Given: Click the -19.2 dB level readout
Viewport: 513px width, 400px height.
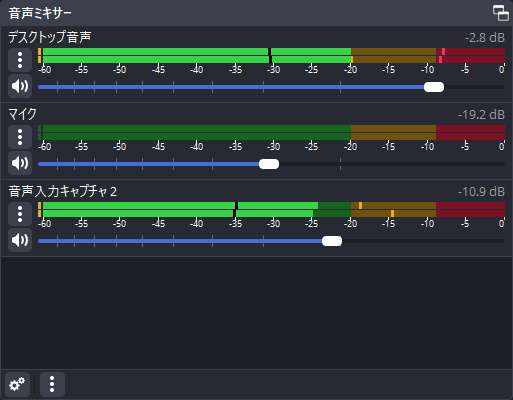Looking at the screenshot, I should pyautogui.click(x=481, y=115).
